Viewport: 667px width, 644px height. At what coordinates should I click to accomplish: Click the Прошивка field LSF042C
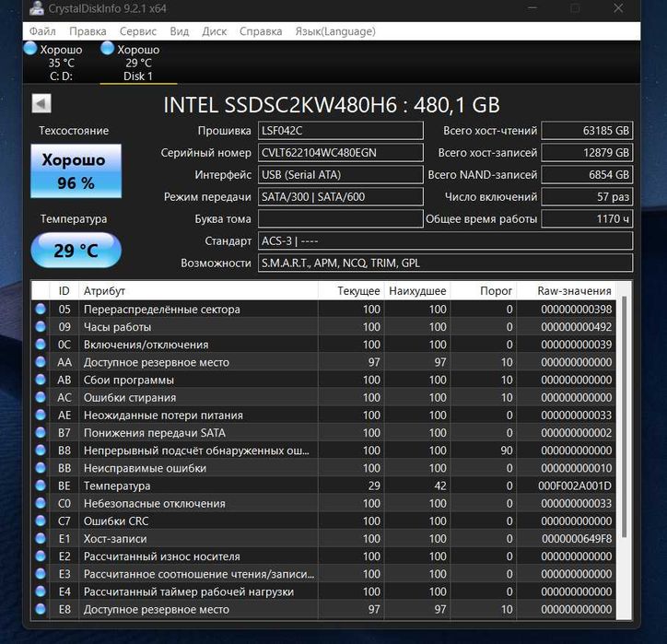point(340,131)
